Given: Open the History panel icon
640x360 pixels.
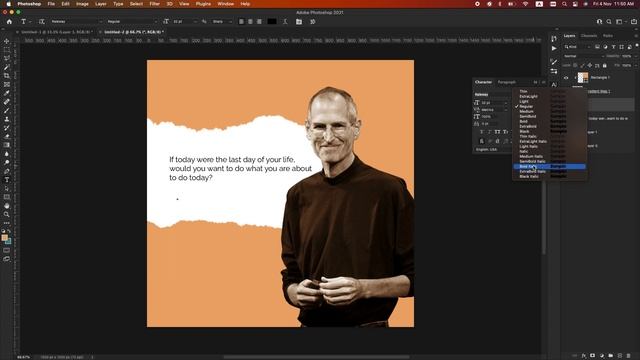Looking at the screenshot, I should tap(554, 39).
